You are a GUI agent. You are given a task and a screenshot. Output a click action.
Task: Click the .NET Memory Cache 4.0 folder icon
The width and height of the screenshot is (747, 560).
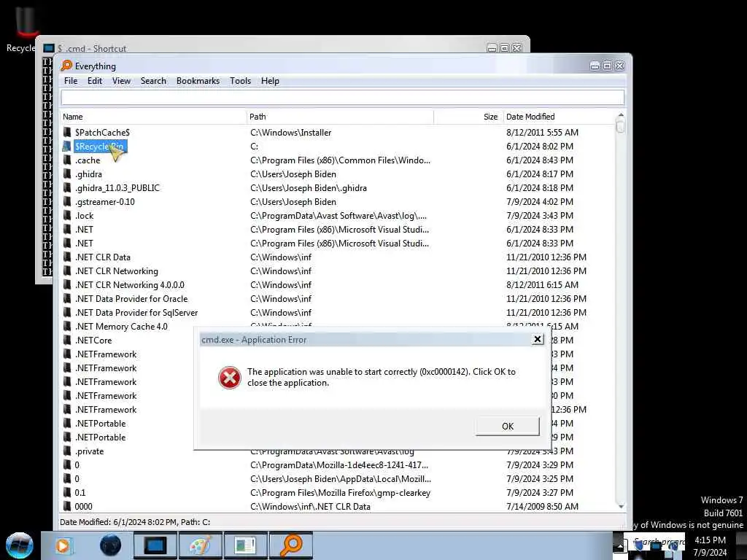coord(67,326)
